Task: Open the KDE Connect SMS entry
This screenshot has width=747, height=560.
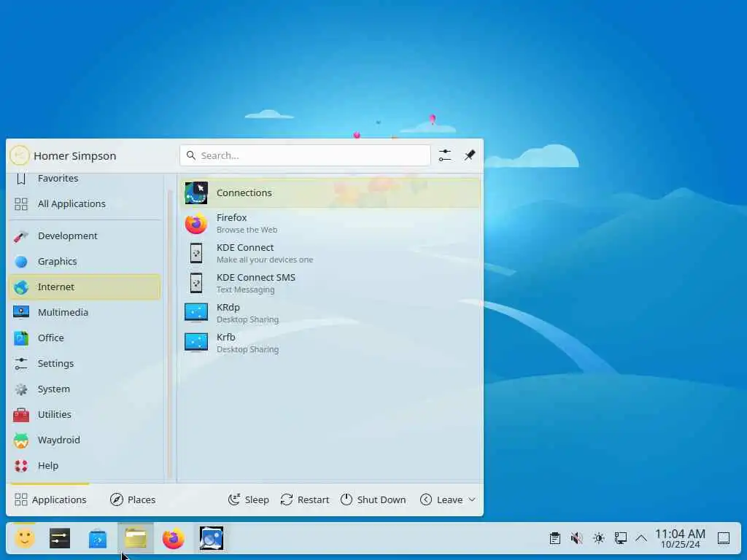Action: (x=330, y=284)
